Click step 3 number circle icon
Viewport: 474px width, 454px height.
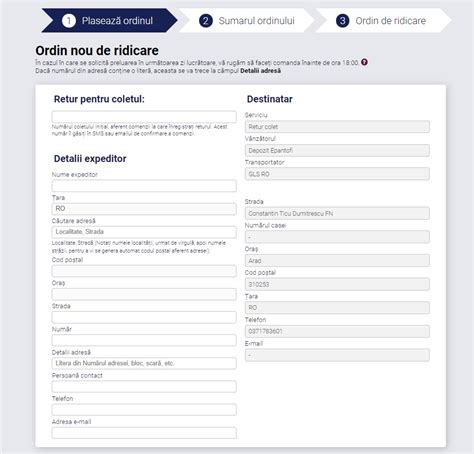click(x=342, y=21)
